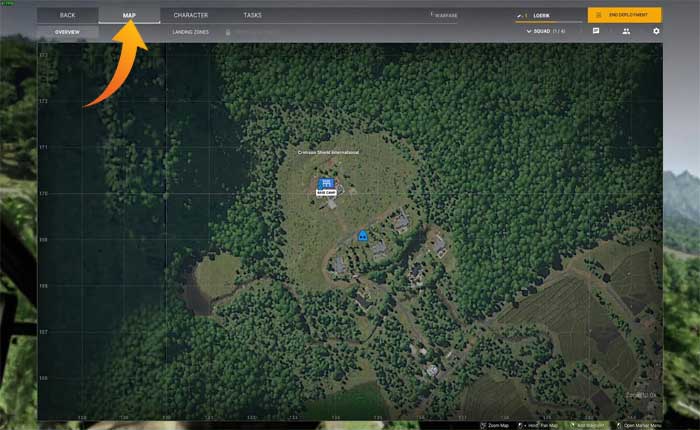Select the Landing Zones sub-tab
The image size is (700, 430).
point(189,32)
